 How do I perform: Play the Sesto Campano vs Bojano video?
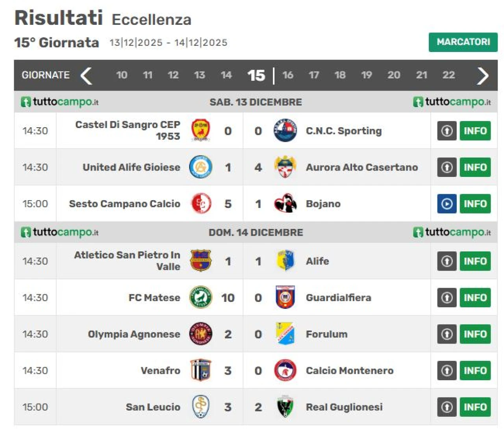[x=447, y=204]
